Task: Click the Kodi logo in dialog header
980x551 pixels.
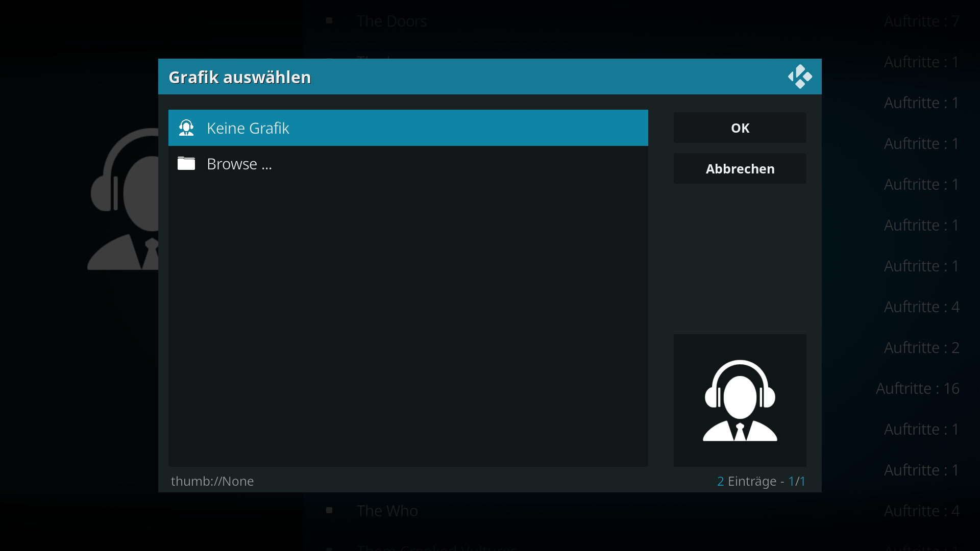Action: [x=800, y=77]
